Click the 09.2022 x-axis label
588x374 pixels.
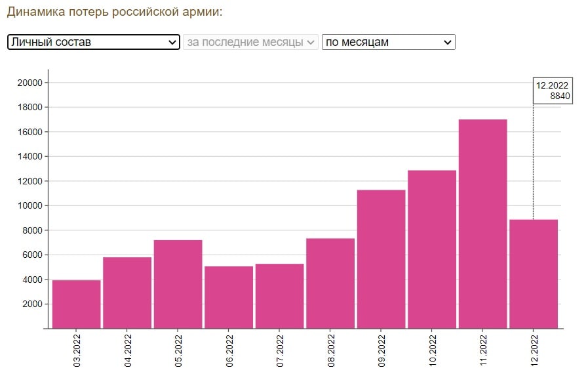(382, 352)
